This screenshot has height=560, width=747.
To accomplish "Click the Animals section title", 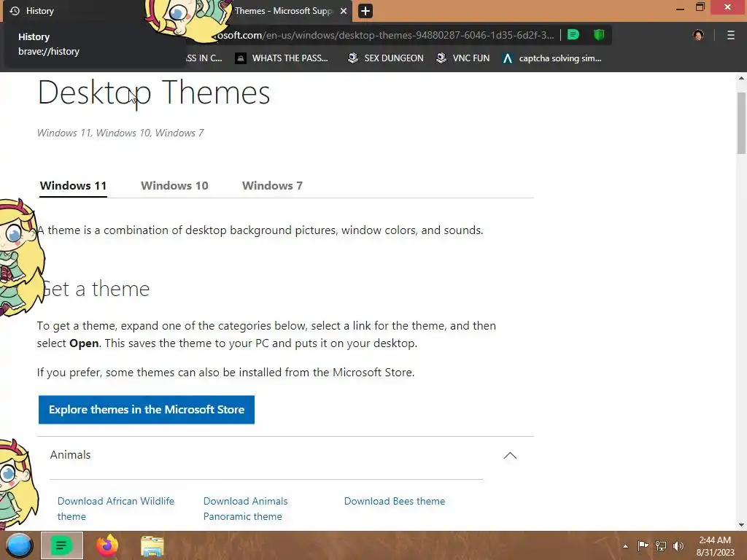I will (x=70, y=455).
